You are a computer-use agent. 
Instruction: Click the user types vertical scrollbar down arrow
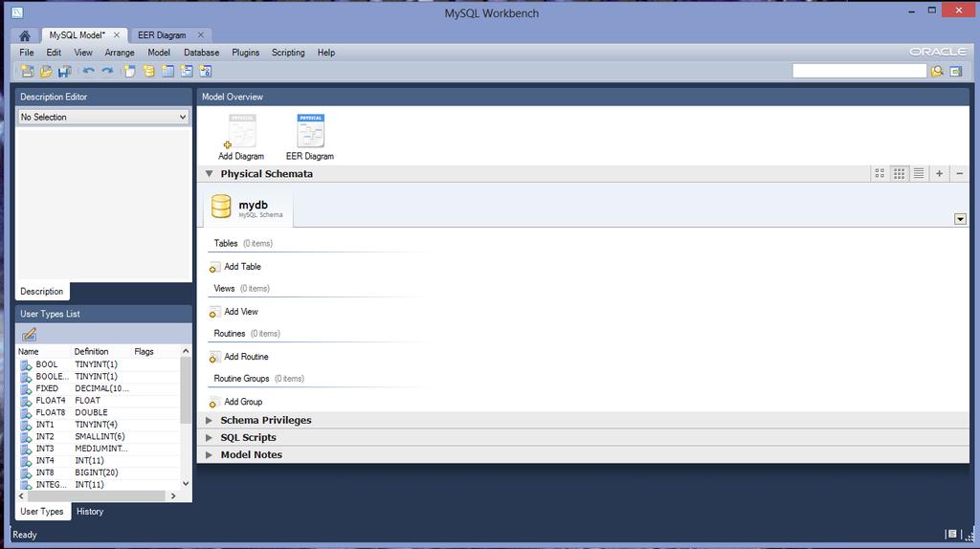pyautogui.click(x=186, y=483)
